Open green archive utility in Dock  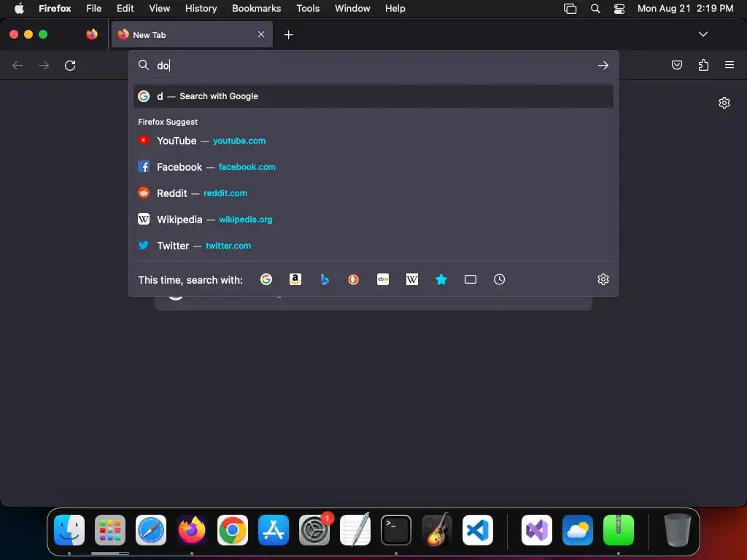point(619,530)
